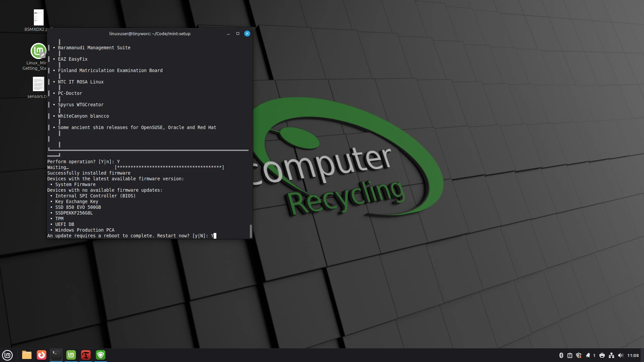Launch the Files manager from the panel
This screenshot has width=644, height=362.
click(27, 355)
